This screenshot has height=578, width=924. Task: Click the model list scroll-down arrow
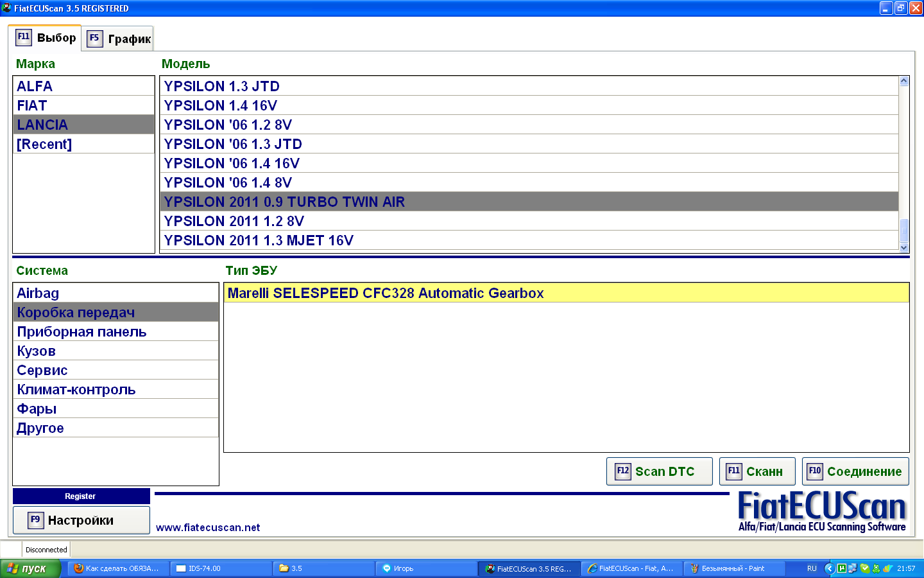(x=904, y=247)
